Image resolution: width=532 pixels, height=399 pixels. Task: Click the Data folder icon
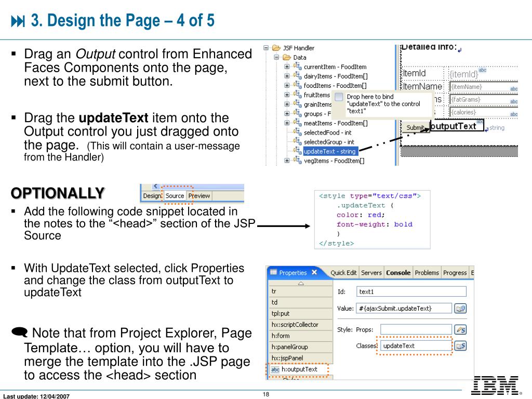[x=287, y=57]
